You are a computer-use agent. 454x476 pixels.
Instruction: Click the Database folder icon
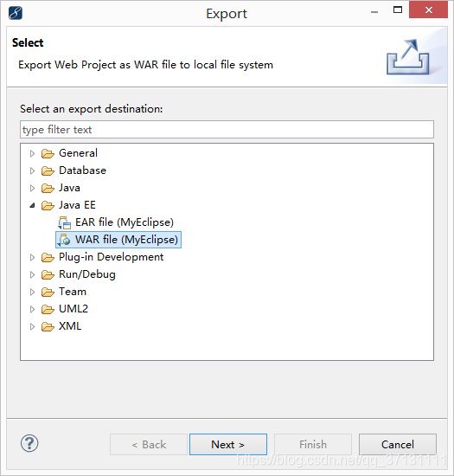pos(48,170)
